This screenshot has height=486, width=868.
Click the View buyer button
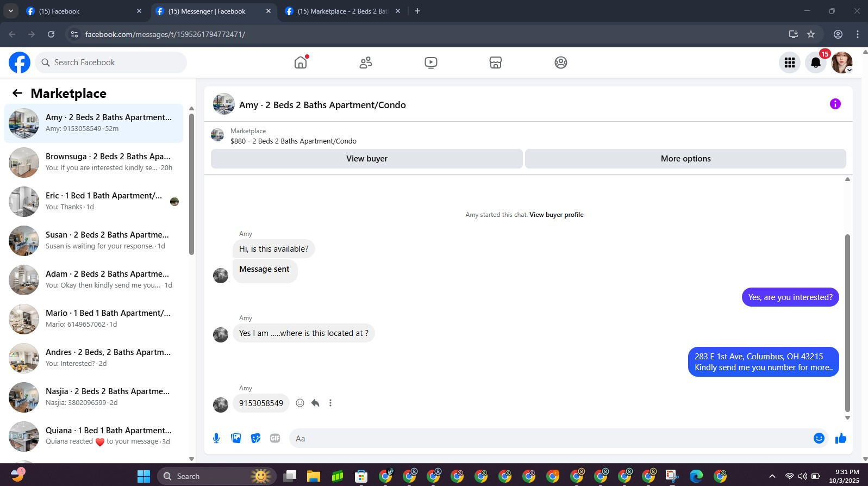click(x=367, y=159)
